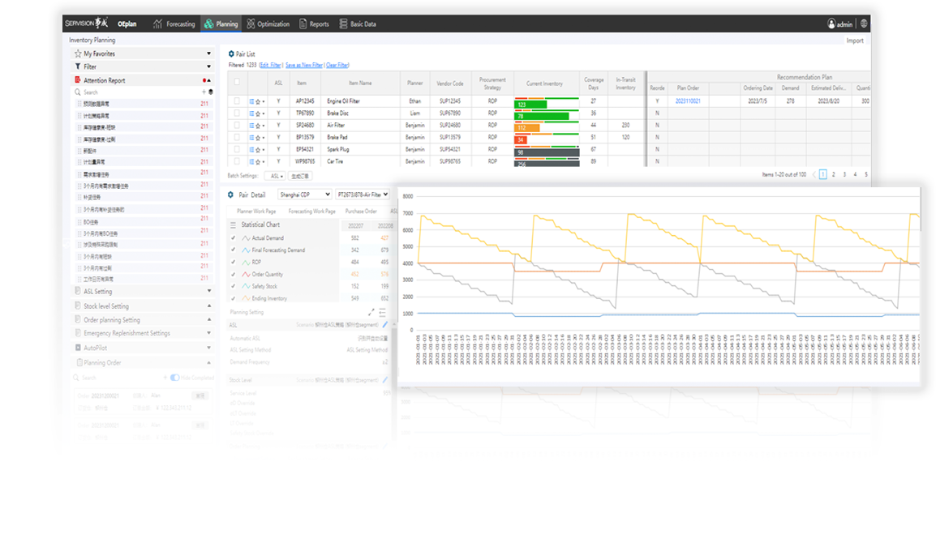Click the Forecasting chart icon in top bar
Image resolution: width=936 pixels, height=560 pixels.
pyautogui.click(x=157, y=24)
